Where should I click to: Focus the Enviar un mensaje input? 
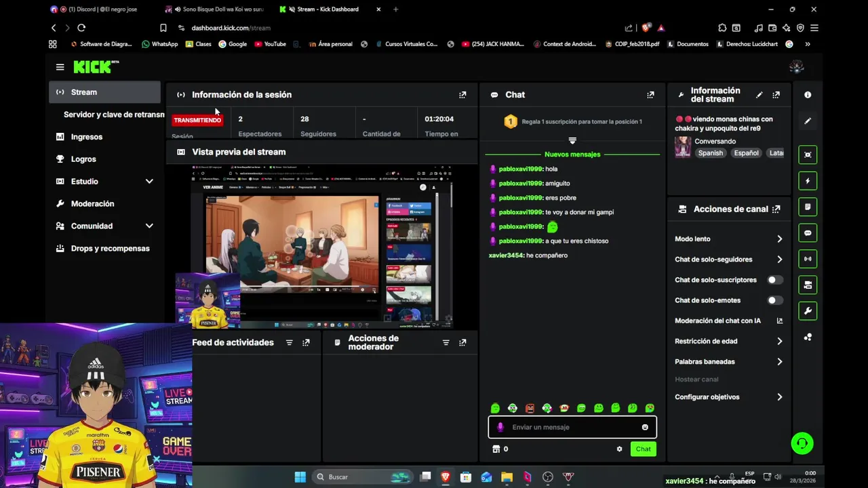[572, 427]
